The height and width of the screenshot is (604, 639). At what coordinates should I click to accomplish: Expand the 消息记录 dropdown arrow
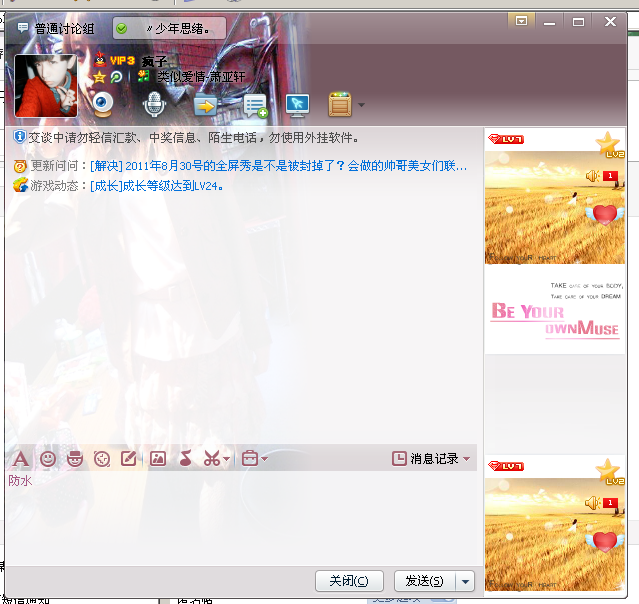(x=467, y=459)
